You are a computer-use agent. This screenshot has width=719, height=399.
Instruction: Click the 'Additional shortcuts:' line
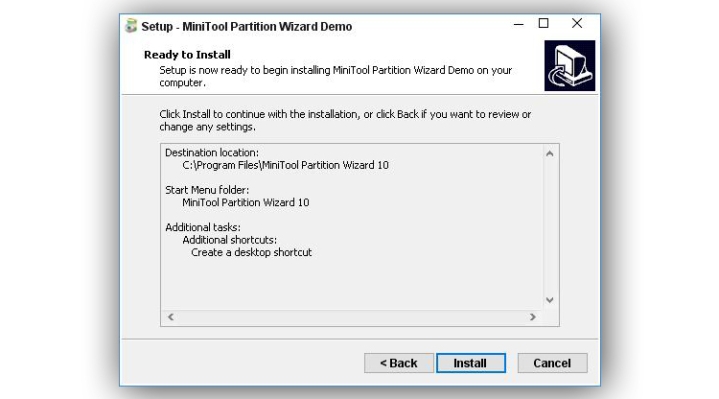pyautogui.click(x=230, y=240)
